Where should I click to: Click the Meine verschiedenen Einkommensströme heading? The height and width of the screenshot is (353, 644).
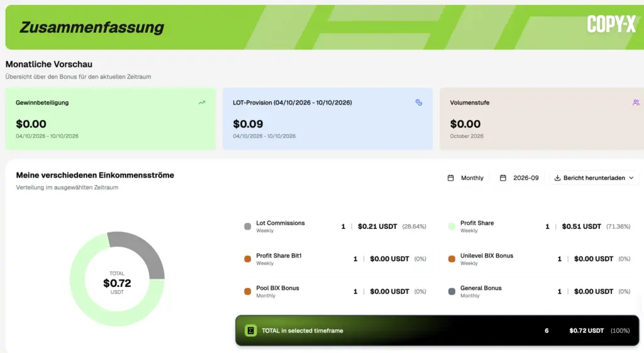click(x=95, y=175)
